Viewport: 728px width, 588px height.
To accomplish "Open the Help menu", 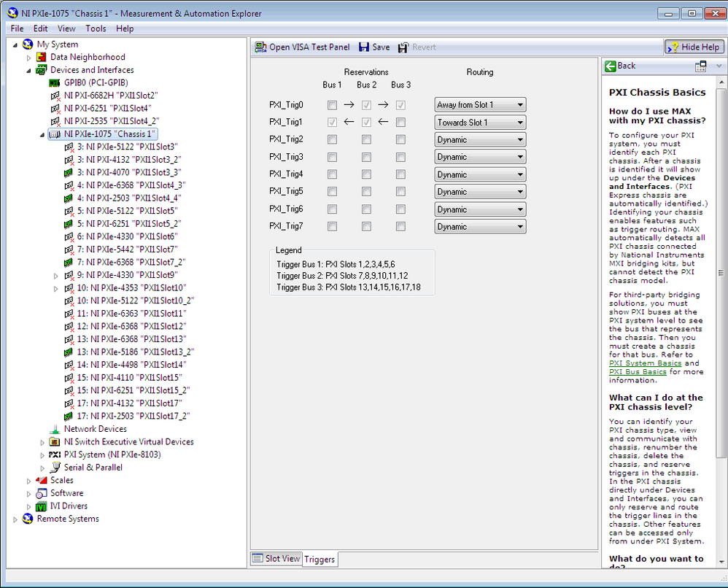I will pos(125,28).
